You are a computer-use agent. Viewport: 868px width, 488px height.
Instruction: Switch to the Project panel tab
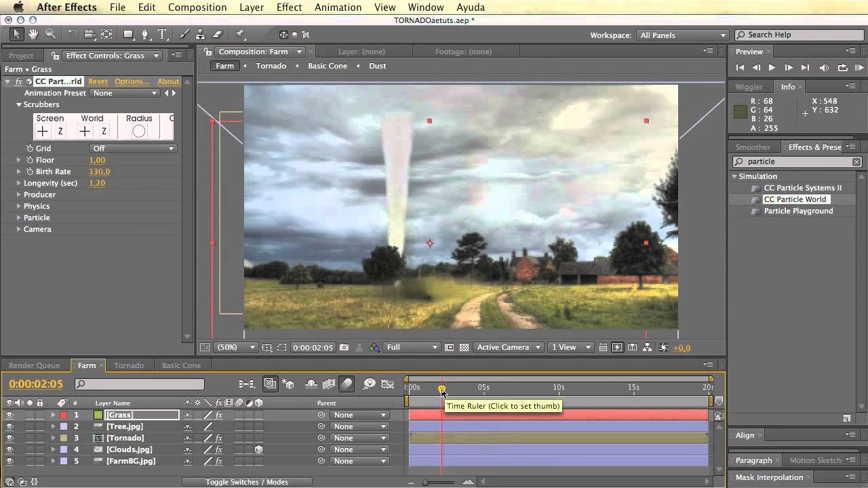pos(21,56)
